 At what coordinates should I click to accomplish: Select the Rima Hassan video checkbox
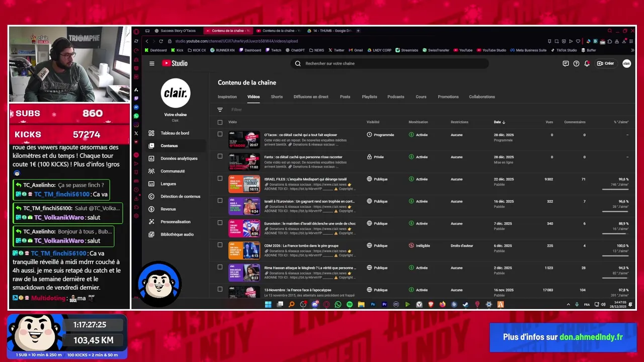coord(220,267)
